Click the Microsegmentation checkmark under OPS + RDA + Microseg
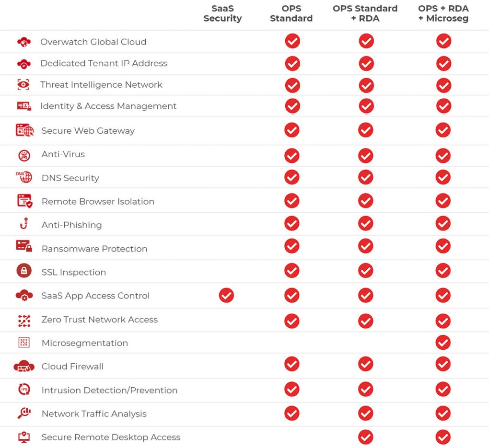This screenshot has width=489, height=448. 443,342
